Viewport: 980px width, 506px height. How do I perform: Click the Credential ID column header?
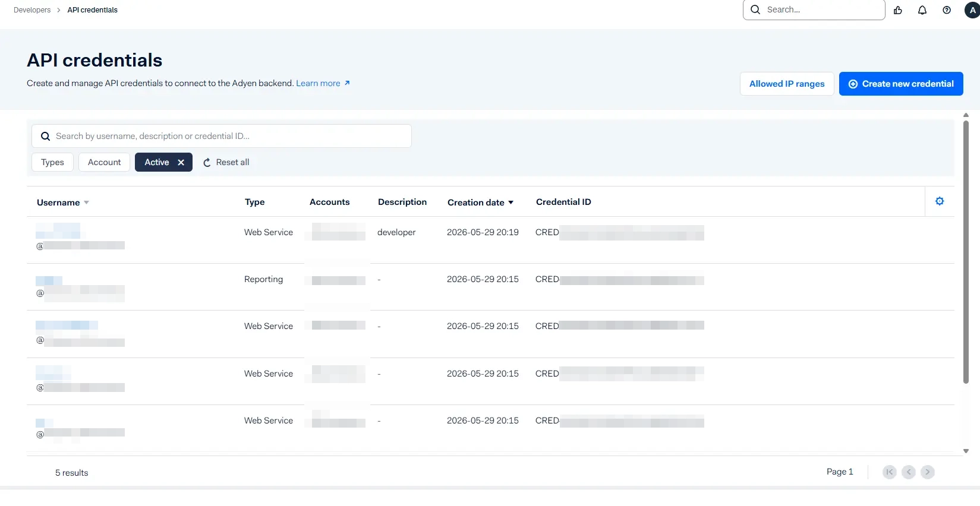pos(563,202)
